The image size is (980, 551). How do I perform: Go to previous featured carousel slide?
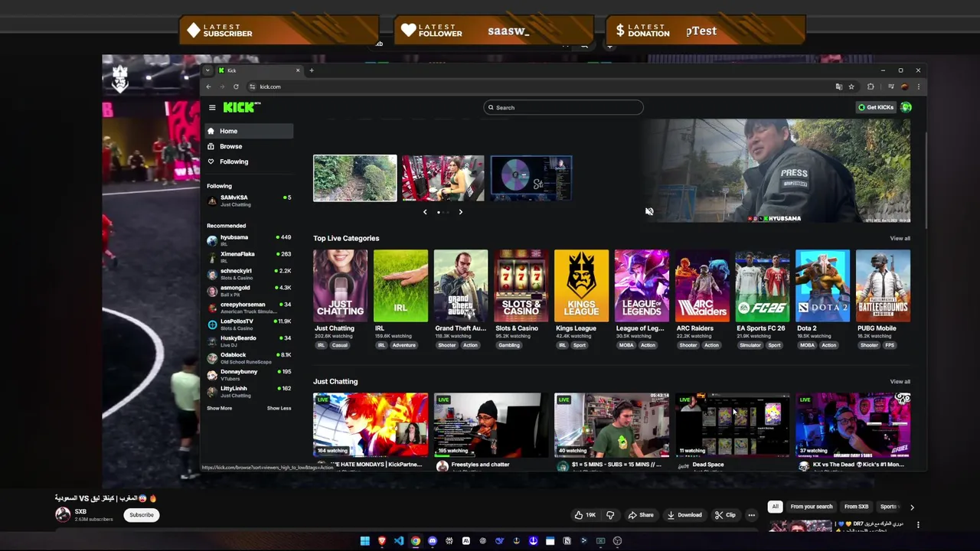tap(425, 212)
